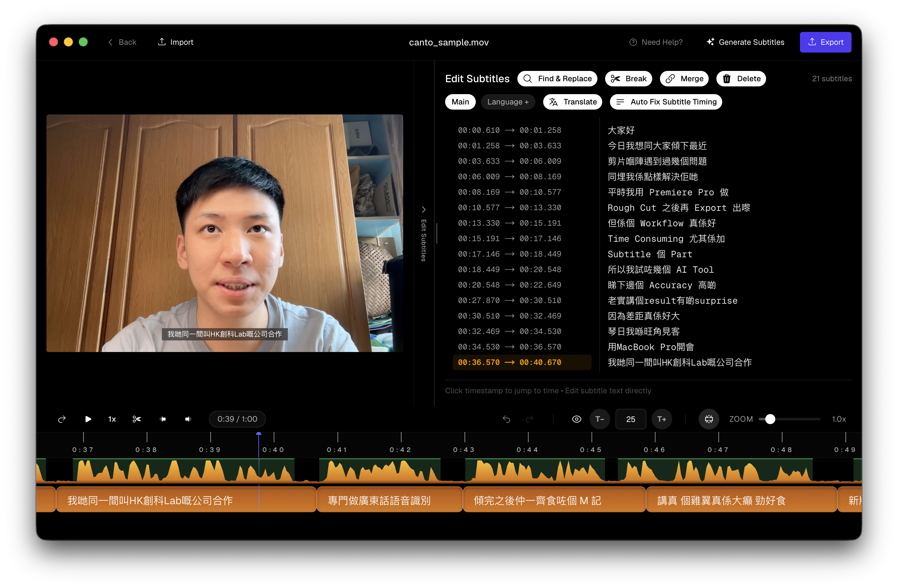Edit subtitle 因為差距真係好大
Screen dimensions: 898x588
tap(643, 316)
